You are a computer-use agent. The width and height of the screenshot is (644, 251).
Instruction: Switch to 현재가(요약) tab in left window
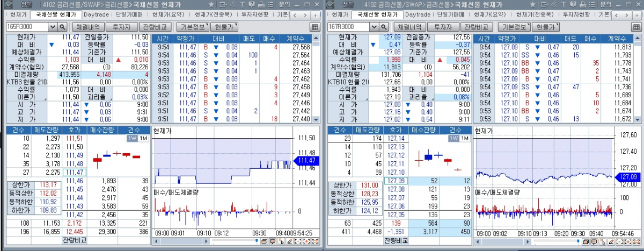(168, 15)
